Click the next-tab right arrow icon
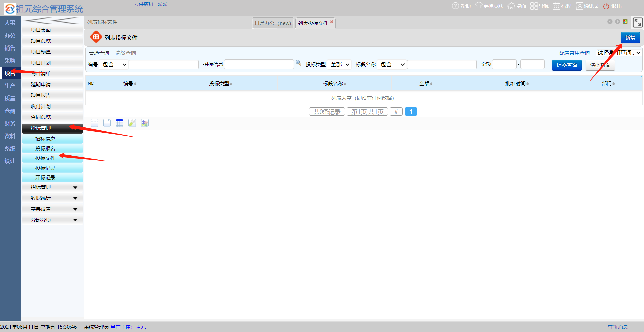Image resolution: width=644 pixels, height=332 pixels. point(618,22)
